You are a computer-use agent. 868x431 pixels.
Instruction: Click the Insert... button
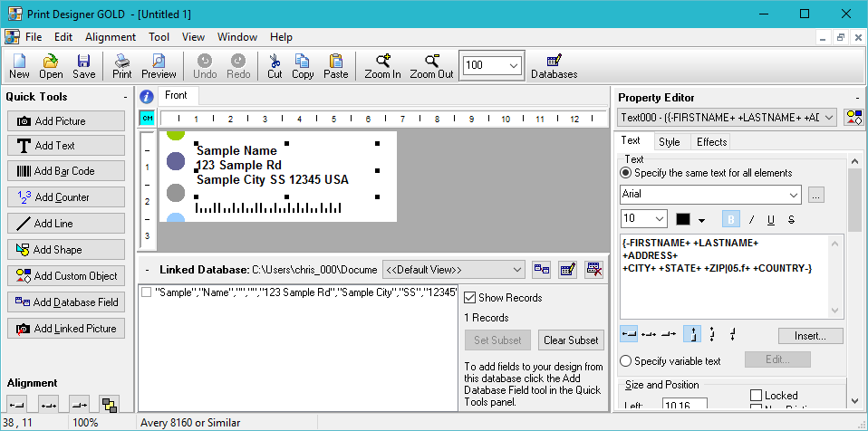(x=810, y=336)
